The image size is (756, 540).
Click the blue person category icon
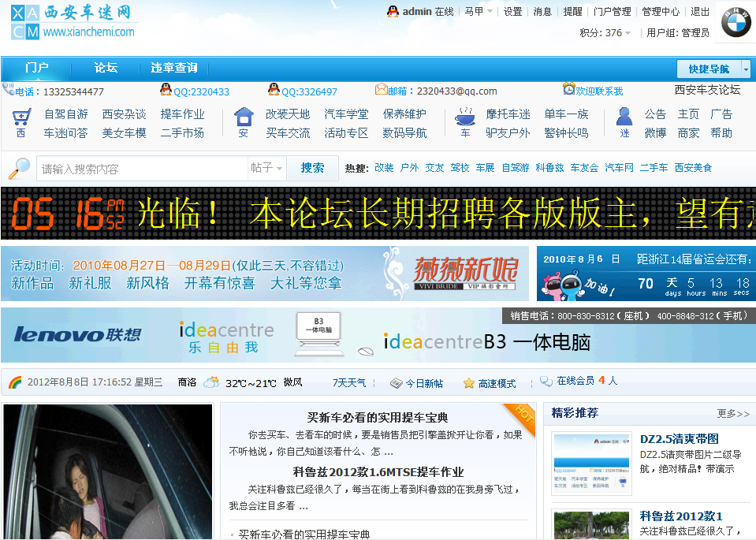(x=624, y=117)
